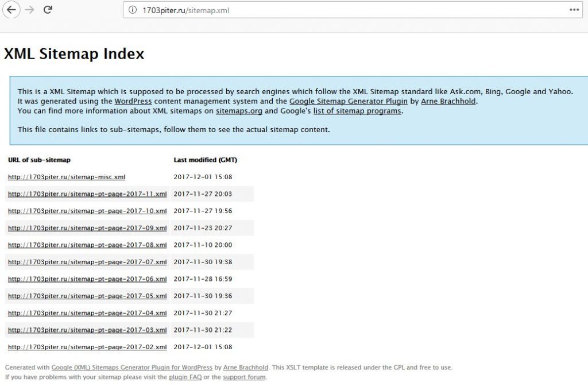Open the sitemap-pt-page-2017-11.xml link
This screenshot has width=588, height=390.
87,194
